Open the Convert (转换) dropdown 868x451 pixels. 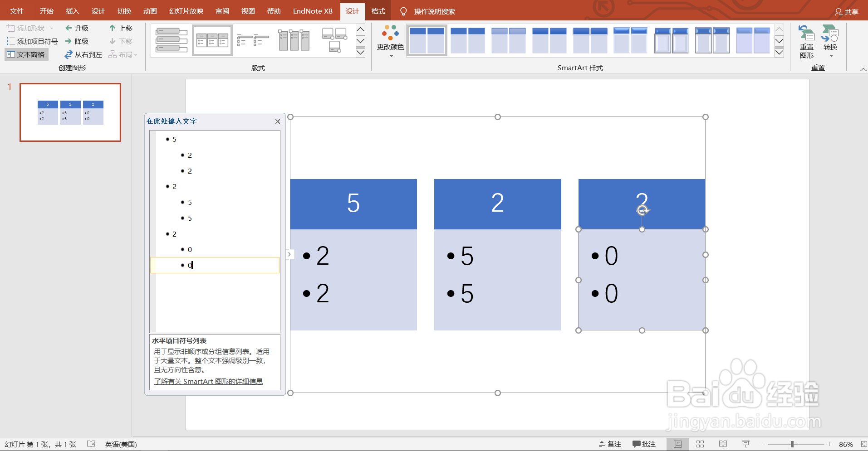pyautogui.click(x=830, y=41)
